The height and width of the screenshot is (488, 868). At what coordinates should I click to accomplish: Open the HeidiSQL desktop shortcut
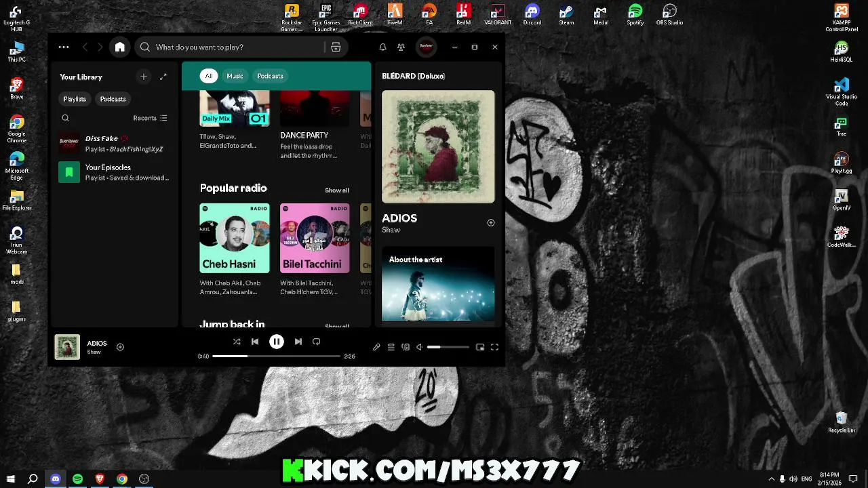(842, 52)
